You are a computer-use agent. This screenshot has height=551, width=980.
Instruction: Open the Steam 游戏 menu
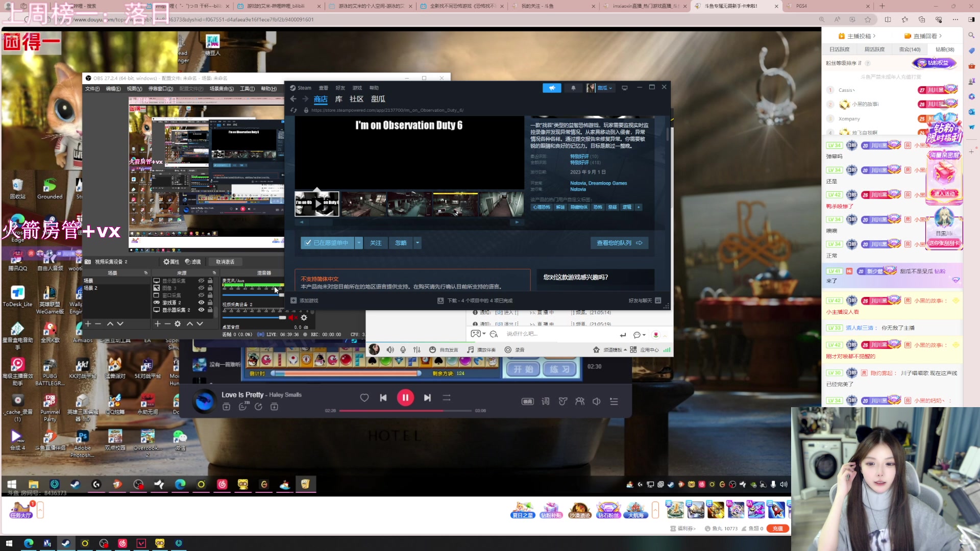coord(357,88)
